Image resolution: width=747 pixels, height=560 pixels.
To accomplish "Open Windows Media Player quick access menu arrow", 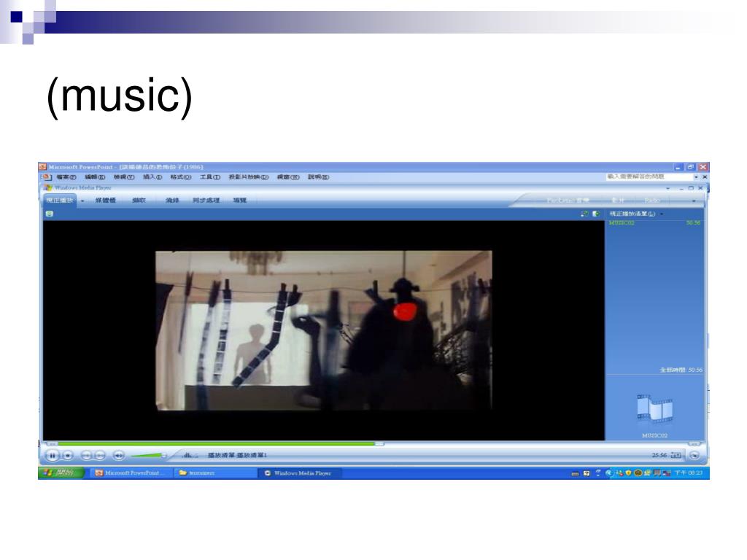I will [668, 189].
